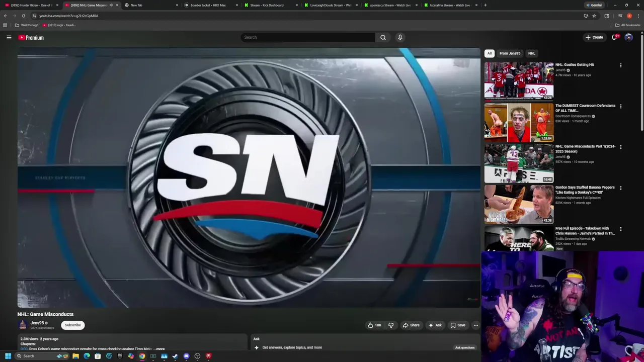Go to YouTube Premium home logo

[31, 38]
